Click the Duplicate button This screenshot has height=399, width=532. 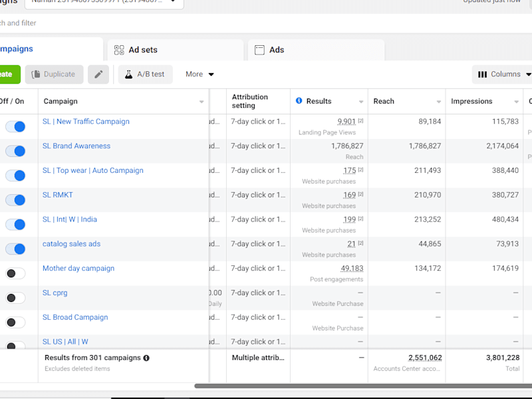point(54,74)
